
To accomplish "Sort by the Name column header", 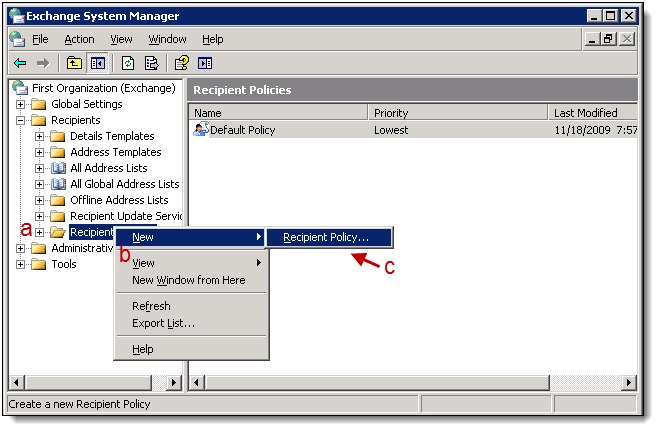I will coord(278,113).
